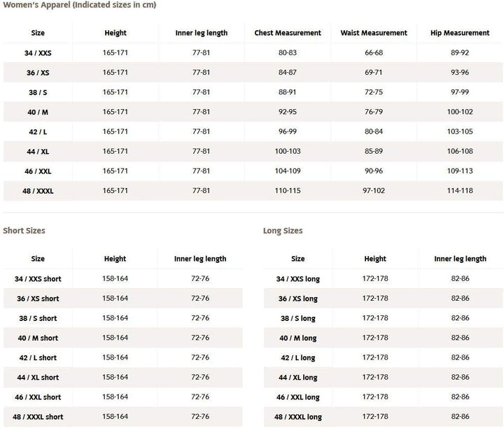This screenshot has height=428, width=504.
Task: Click the 36 / XS long row label
Action: pyautogui.click(x=297, y=299)
